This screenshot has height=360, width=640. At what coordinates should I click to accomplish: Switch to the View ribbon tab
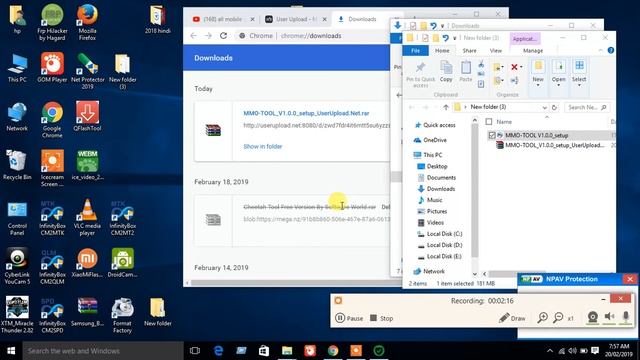click(496, 51)
